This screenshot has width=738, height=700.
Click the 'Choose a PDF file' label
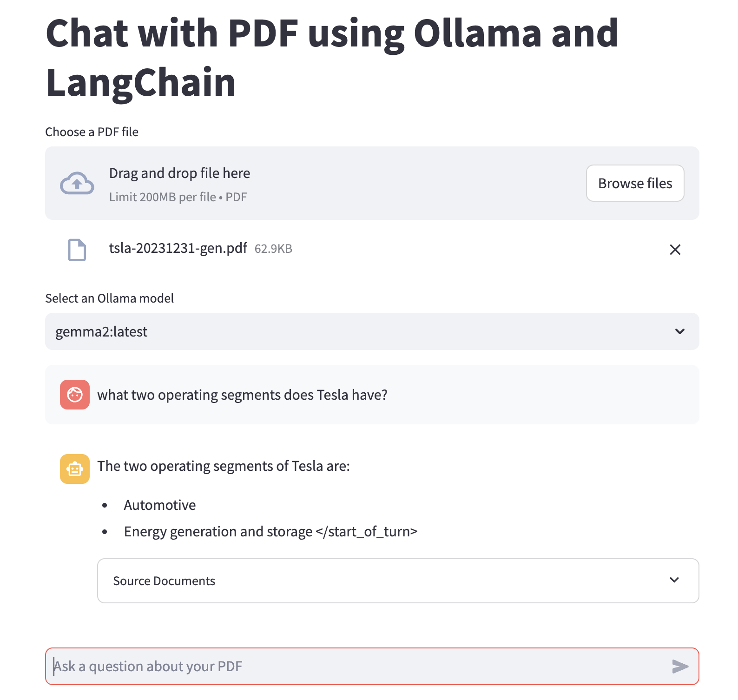tap(92, 132)
